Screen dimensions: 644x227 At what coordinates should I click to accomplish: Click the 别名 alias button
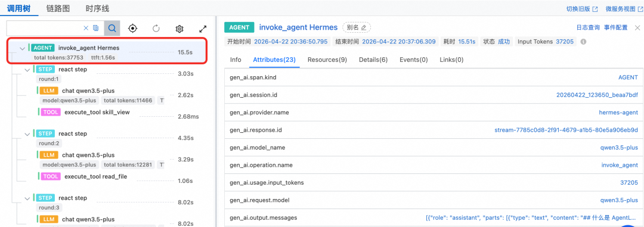tap(357, 27)
